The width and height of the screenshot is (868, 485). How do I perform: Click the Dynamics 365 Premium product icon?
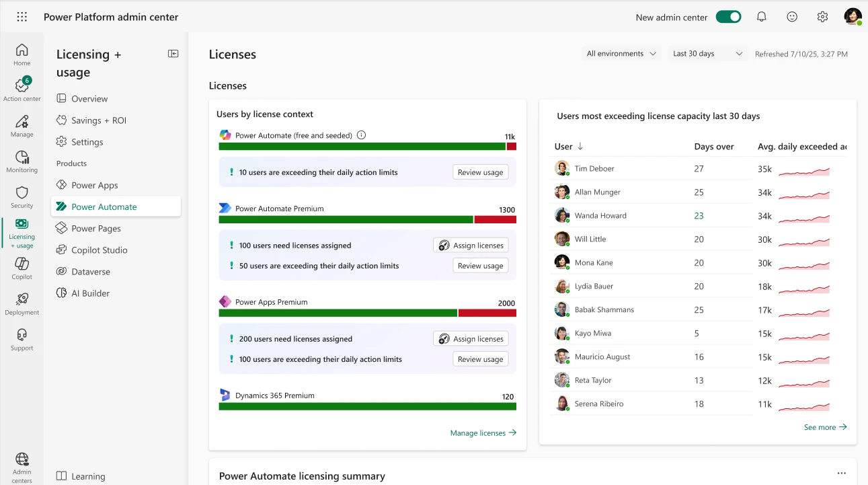225,396
